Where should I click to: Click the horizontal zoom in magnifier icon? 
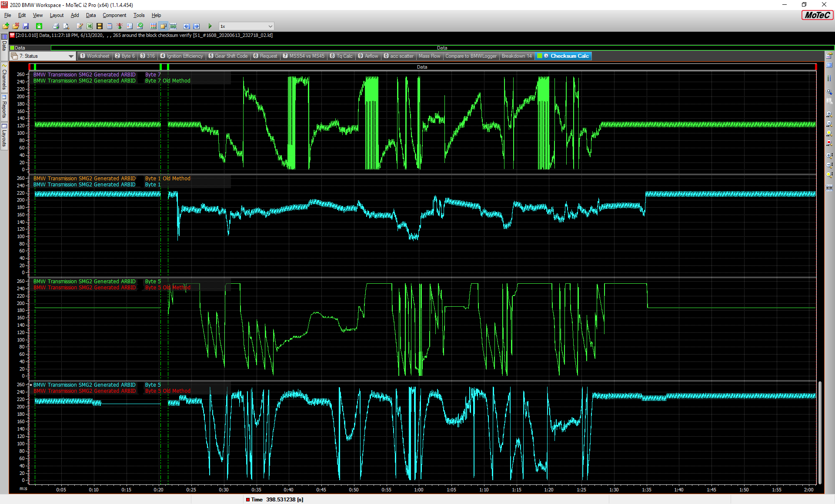pyautogui.click(x=829, y=114)
